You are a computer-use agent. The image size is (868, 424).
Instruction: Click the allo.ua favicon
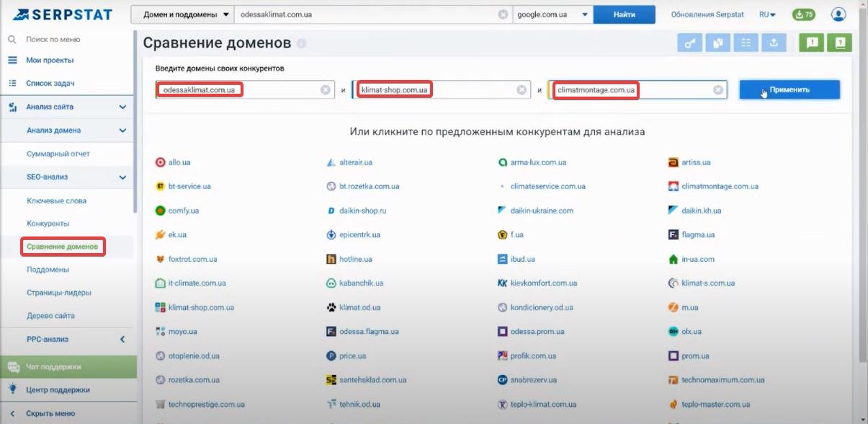[161, 163]
